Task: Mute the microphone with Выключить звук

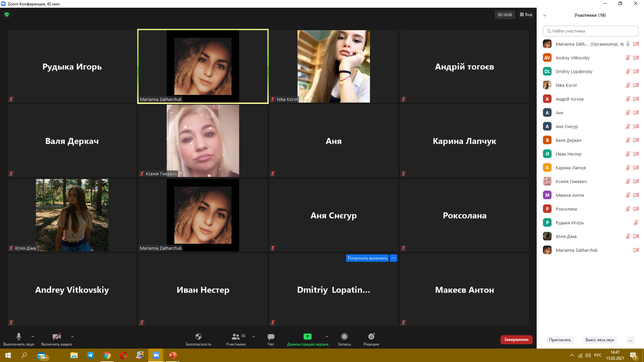Action: pyautogui.click(x=19, y=337)
